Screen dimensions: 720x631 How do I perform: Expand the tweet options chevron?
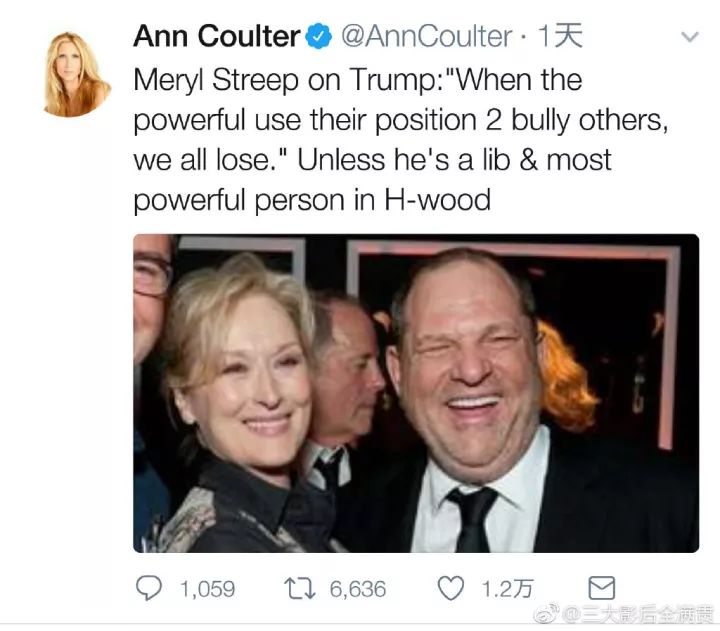coord(690,36)
